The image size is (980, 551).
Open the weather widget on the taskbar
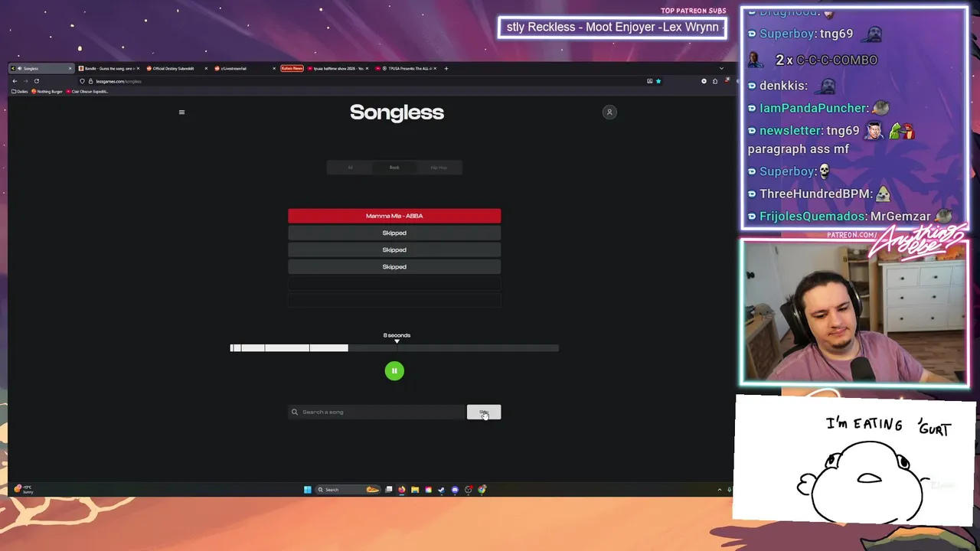(x=23, y=489)
